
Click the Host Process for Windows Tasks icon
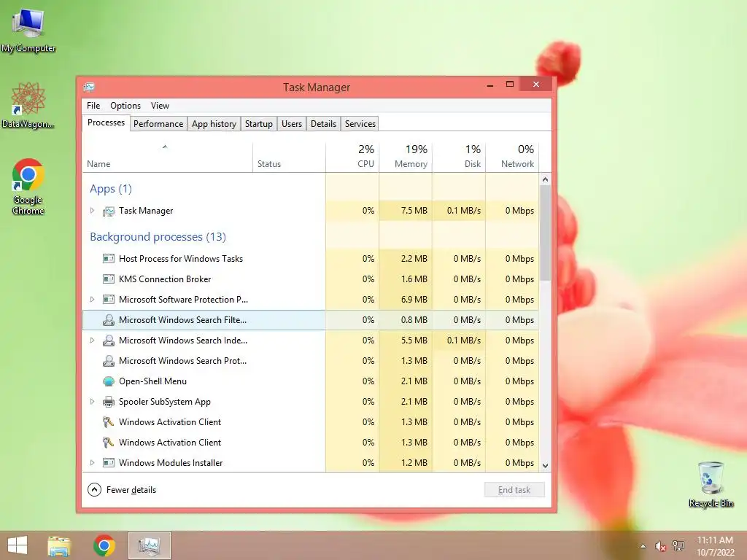(x=109, y=259)
